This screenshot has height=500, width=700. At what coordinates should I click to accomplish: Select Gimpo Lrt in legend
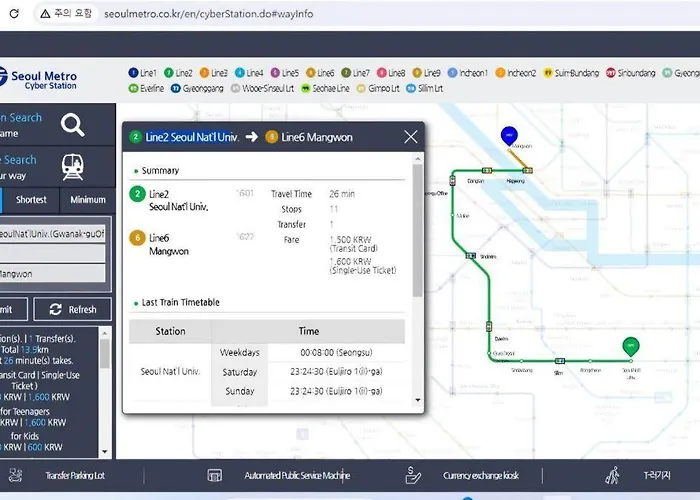click(x=378, y=88)
